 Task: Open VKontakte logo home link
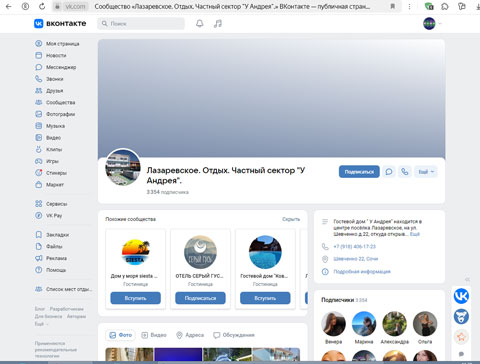60,23
